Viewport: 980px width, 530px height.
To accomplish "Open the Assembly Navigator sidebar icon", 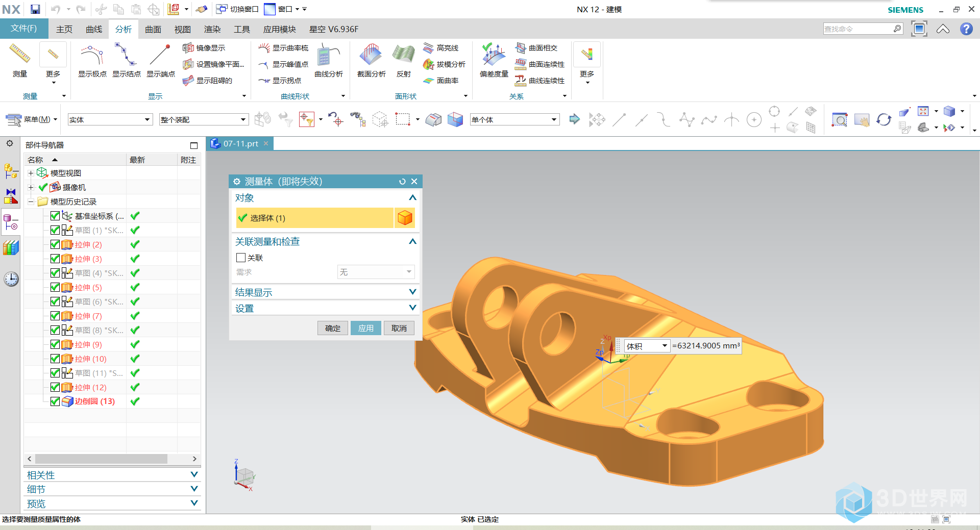I will point(11,171).
